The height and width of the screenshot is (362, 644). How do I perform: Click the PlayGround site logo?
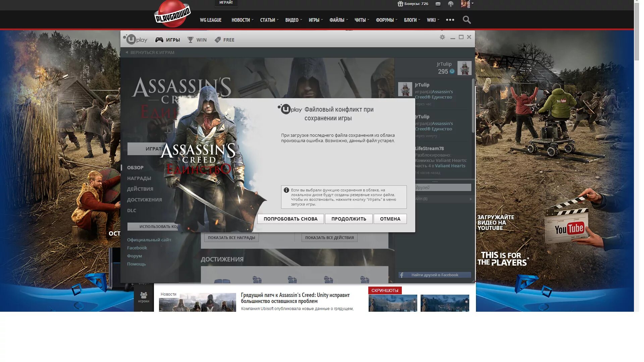coord(172,14)
